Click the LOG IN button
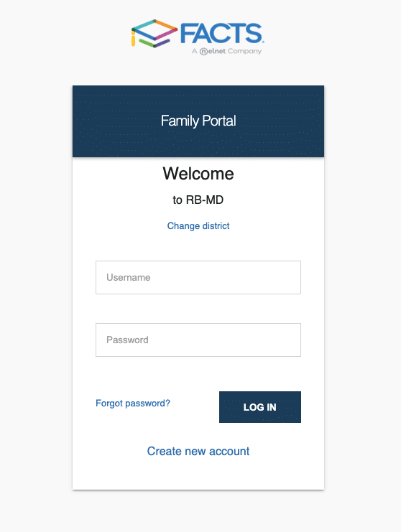 pyautogui.click(x=260, y=407)
